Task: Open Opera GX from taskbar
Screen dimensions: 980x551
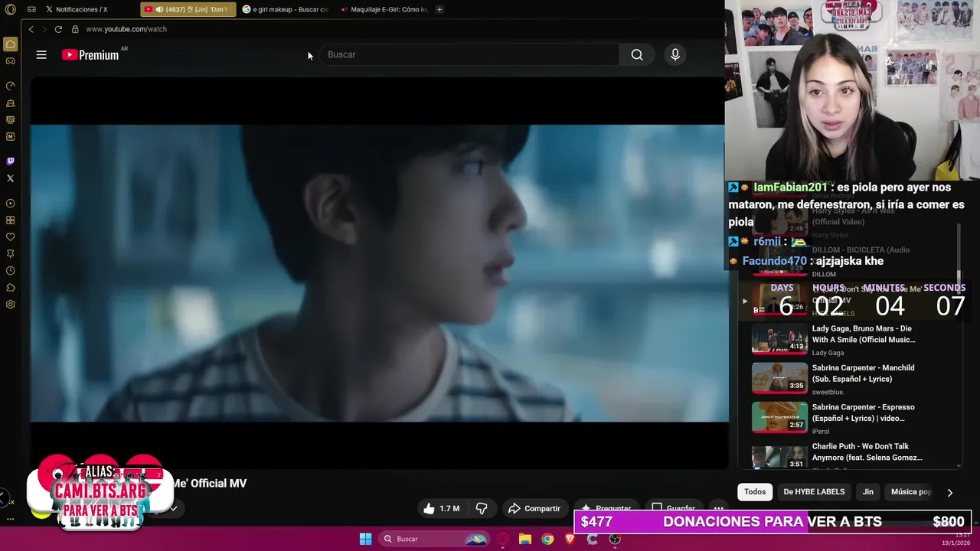Action: pyautogui.click(x=503, y=539)
